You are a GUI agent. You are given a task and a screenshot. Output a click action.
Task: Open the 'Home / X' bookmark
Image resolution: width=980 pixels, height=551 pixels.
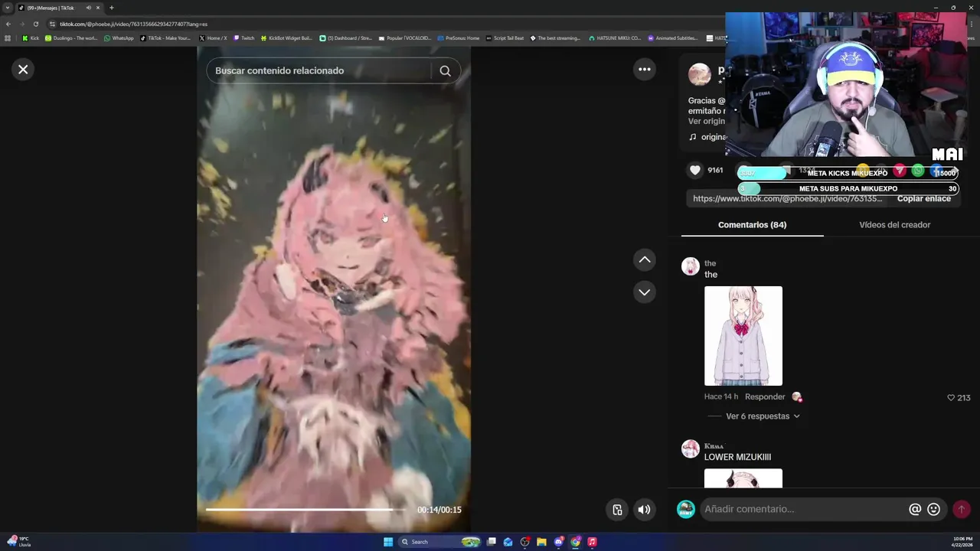coord(213,37)
